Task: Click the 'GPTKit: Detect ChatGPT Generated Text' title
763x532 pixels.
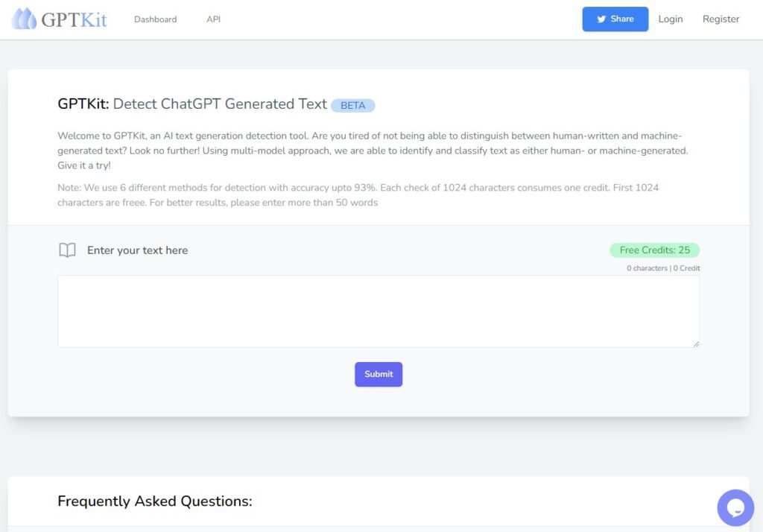Action: point(191,104)
